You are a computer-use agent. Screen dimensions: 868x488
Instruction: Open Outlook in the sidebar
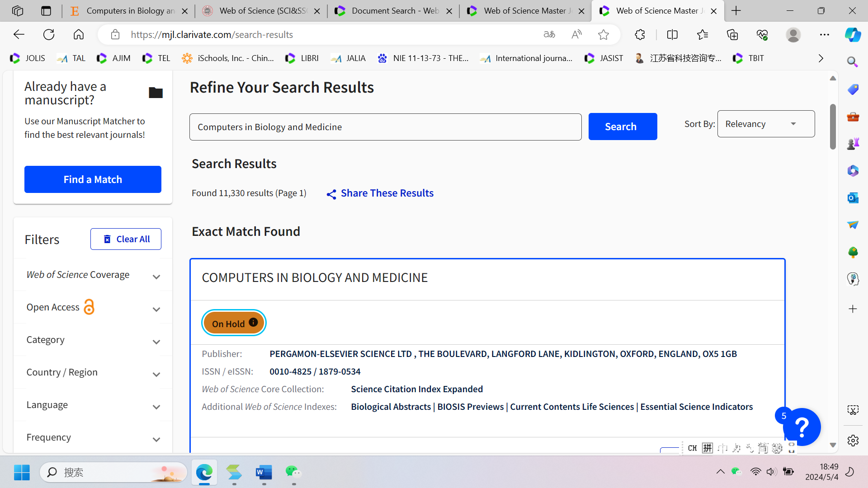853,197
